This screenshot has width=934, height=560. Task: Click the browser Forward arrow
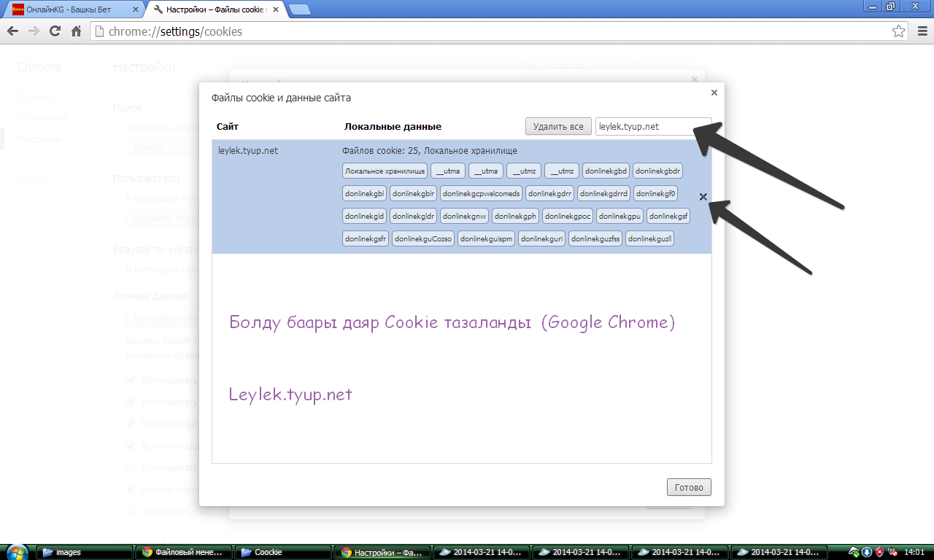34,31
